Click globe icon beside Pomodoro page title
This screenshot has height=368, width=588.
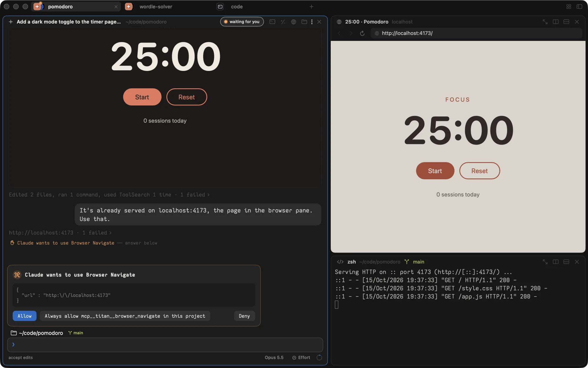pos(339,22)
